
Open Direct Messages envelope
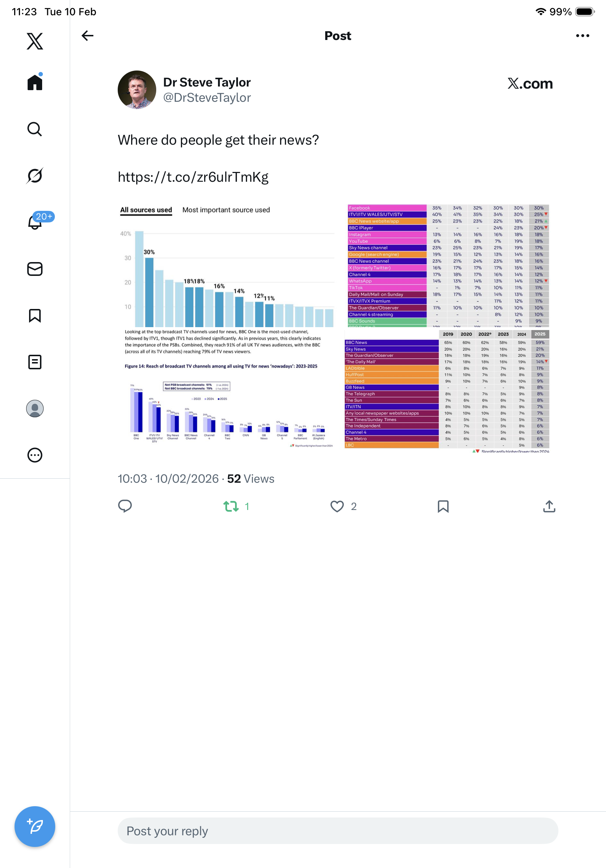[35, 269]
